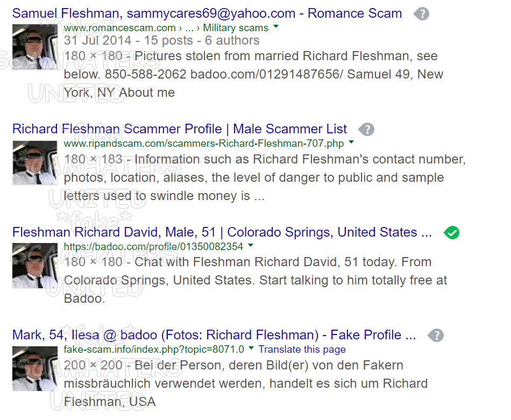Click the question mark icon beside Richard Fleshman Scammer Profile

click(366, 129)
